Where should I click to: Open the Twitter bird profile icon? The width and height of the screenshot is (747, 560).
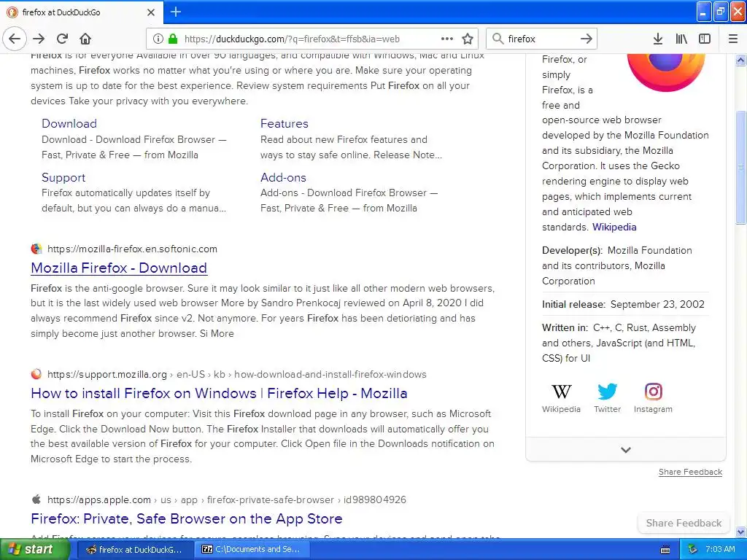tap(608, 392)
